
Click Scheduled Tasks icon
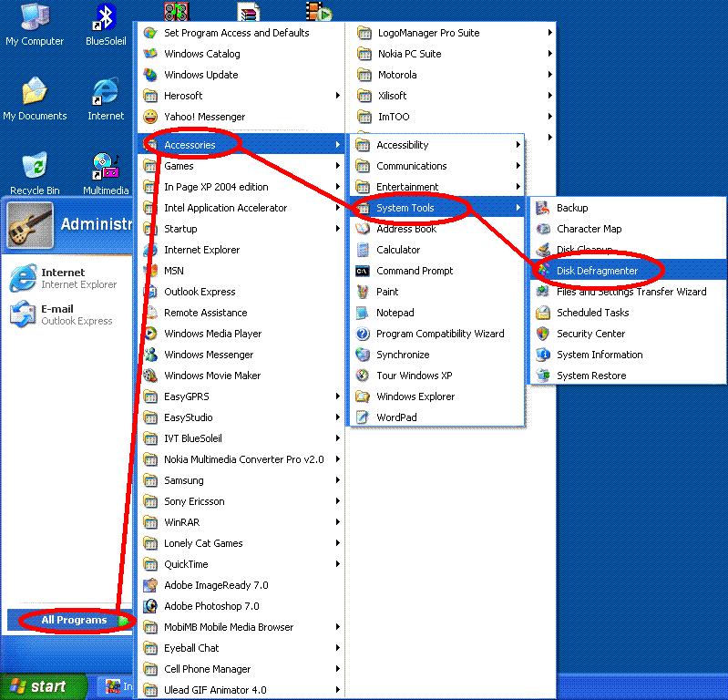click(543, 313)
